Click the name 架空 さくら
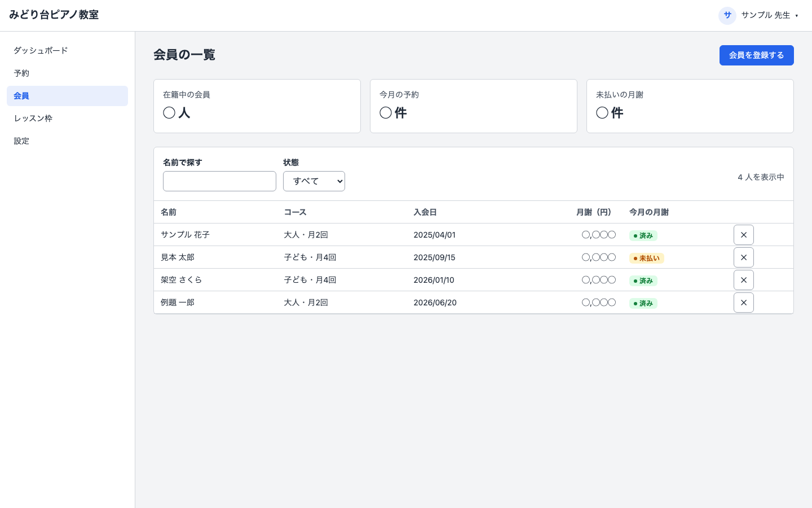812x508 pixels. [181, 280]
